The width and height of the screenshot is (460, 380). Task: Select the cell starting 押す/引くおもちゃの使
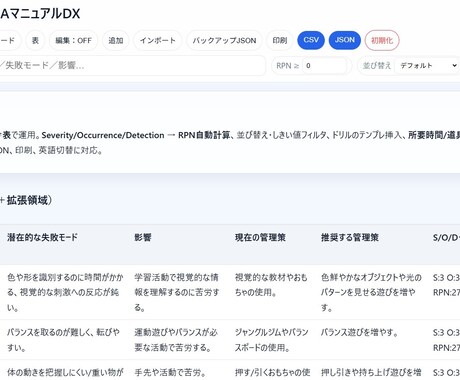pyautogui.click(x=273, y=373)
